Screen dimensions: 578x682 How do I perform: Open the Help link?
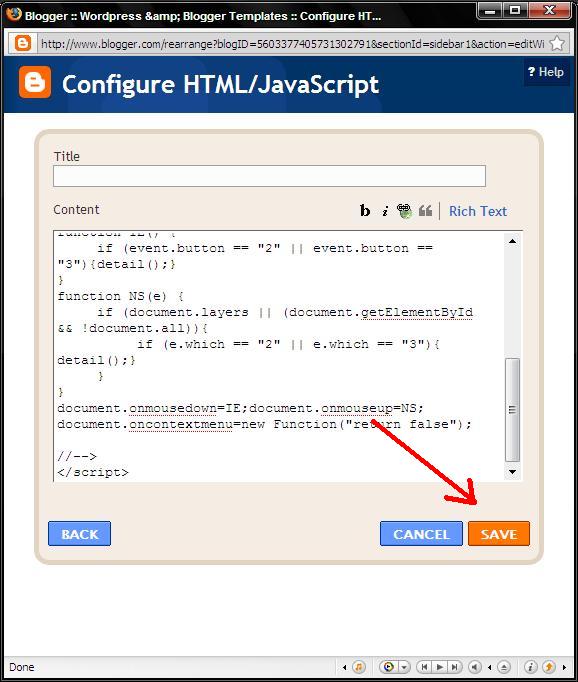(x=546, y=72)
